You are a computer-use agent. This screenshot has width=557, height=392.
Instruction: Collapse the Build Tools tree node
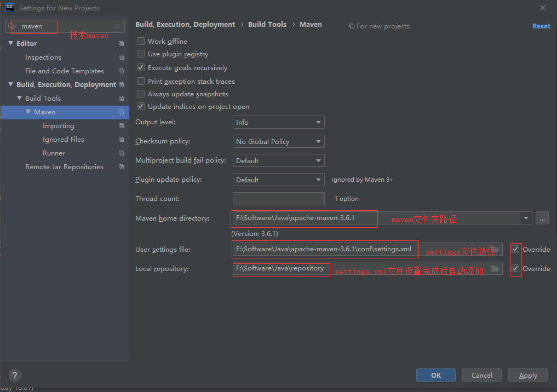click(x=20, y=98)
